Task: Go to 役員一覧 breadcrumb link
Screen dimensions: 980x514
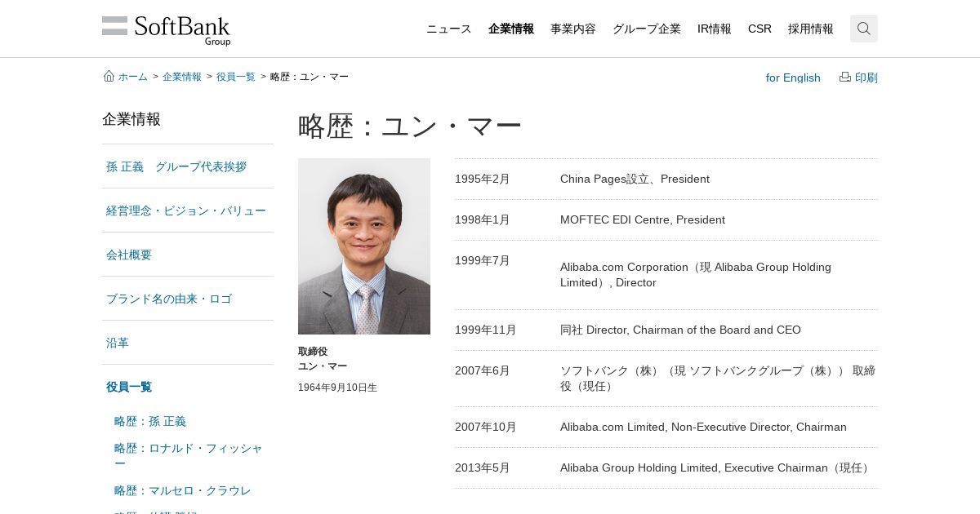Action: (236, 77)
